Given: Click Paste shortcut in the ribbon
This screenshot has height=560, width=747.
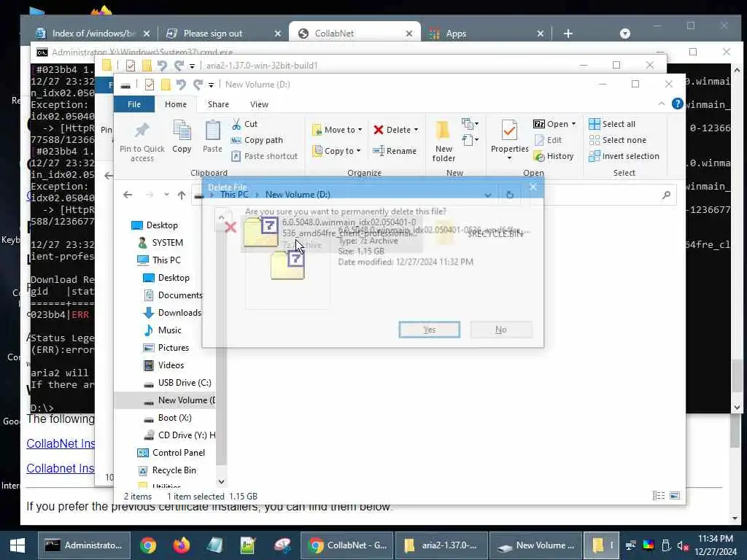Looking at the screenshot, I should [264, 156].
